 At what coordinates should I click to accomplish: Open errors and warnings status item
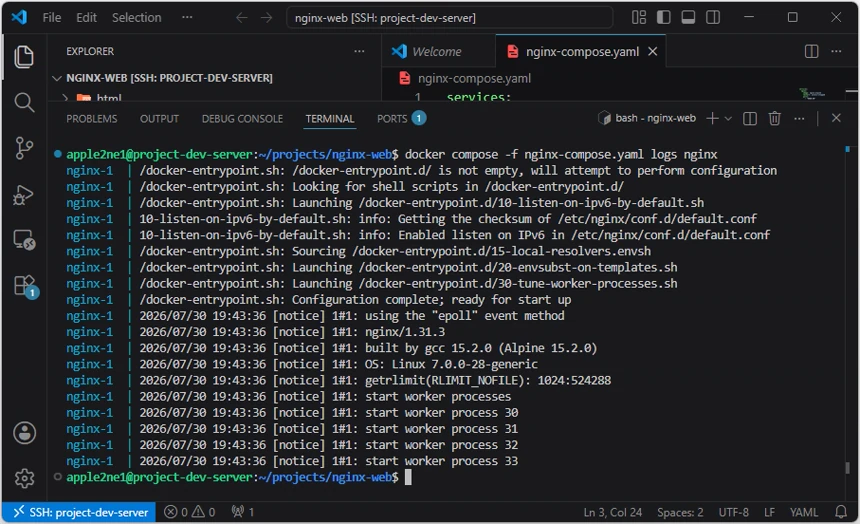[x=189, y=512]
